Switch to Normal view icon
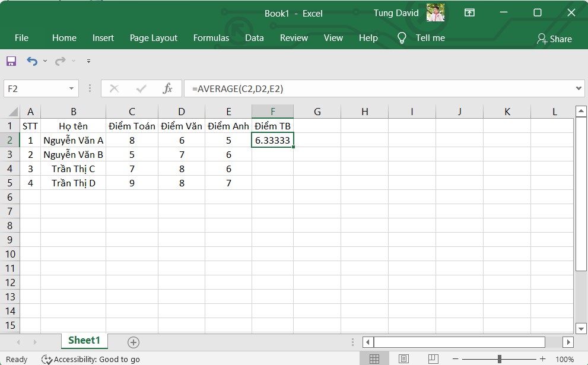 point(374,359)
